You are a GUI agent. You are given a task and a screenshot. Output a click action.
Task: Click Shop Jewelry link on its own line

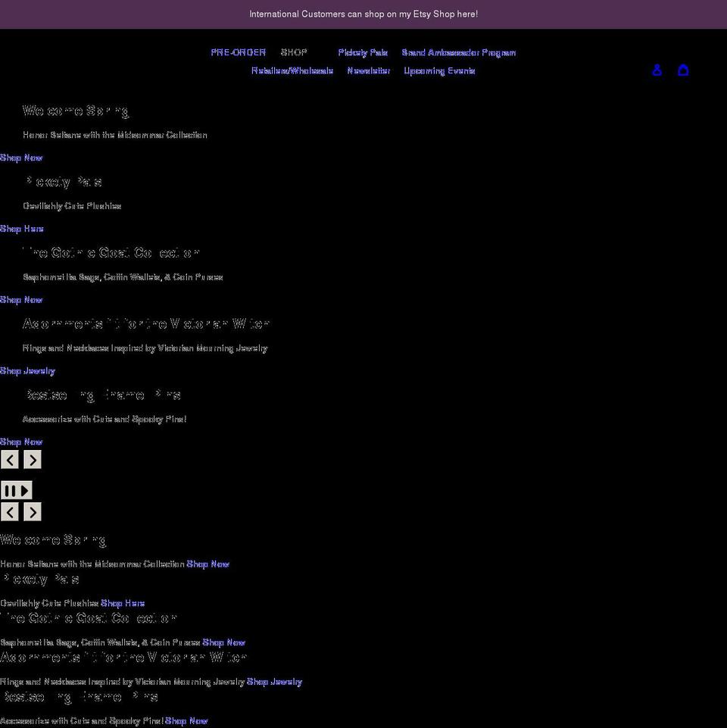27,370
